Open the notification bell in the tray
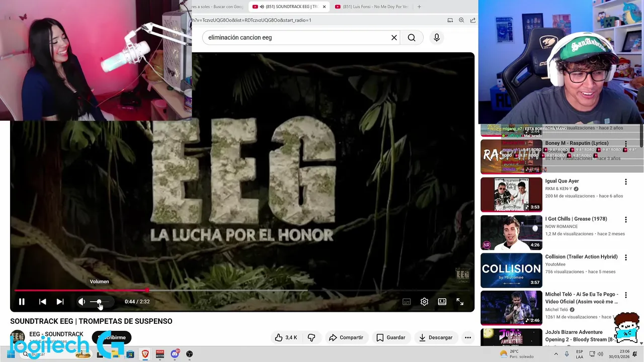The image size is (644, 362). (635, 354)
